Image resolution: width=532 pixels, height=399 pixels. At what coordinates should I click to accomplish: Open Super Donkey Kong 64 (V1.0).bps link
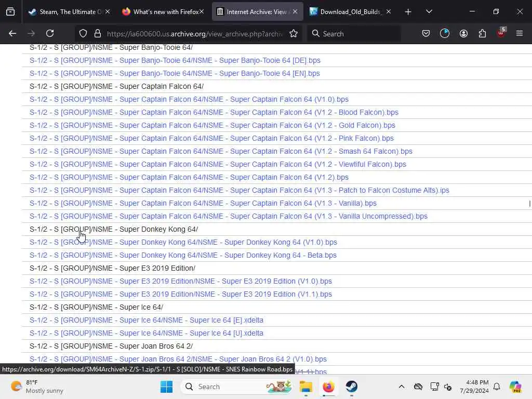click(x=183, y=242)
